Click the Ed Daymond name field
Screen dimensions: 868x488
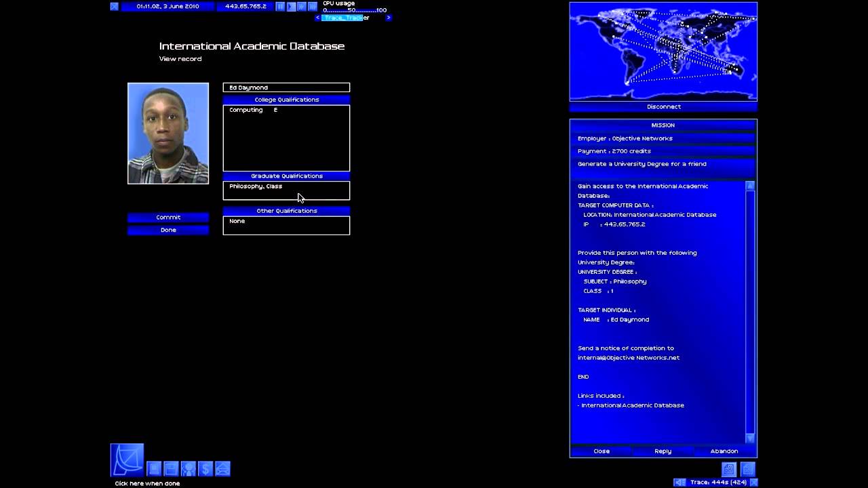pyautogui.click(x=286, y=87)
